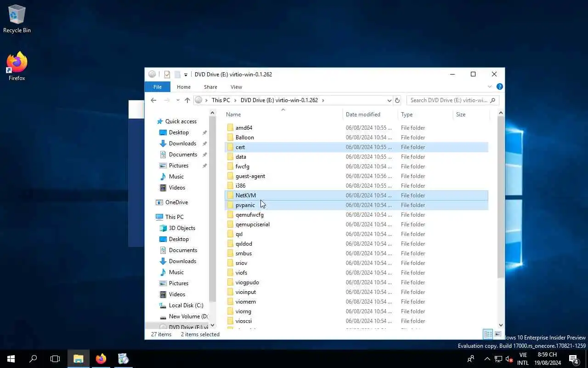Screen dimensions: 588x368
Task: Click the New folder quick access icon
Action: 177,74
